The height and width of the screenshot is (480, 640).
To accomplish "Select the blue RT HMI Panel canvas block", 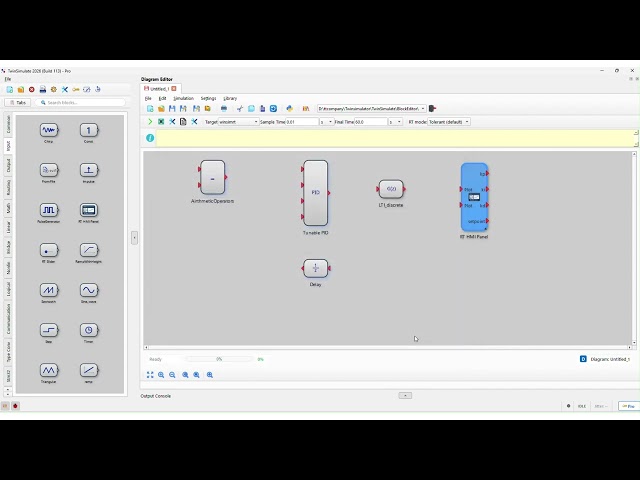I will (474, 198).
